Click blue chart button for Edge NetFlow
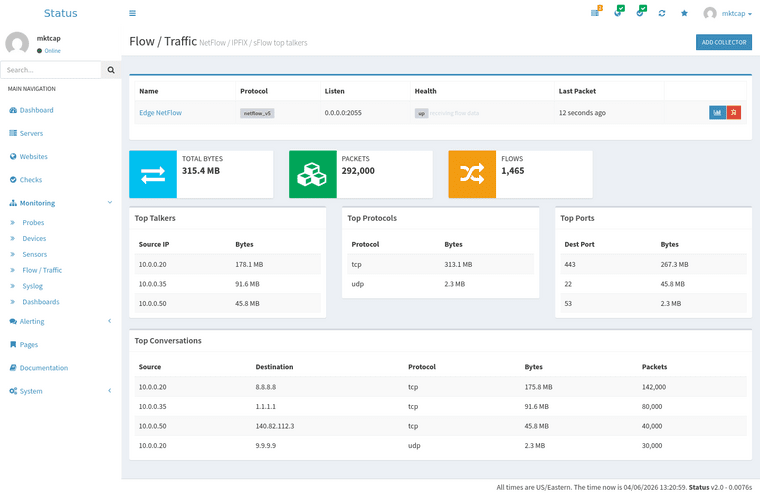 (x=717, y=112)
